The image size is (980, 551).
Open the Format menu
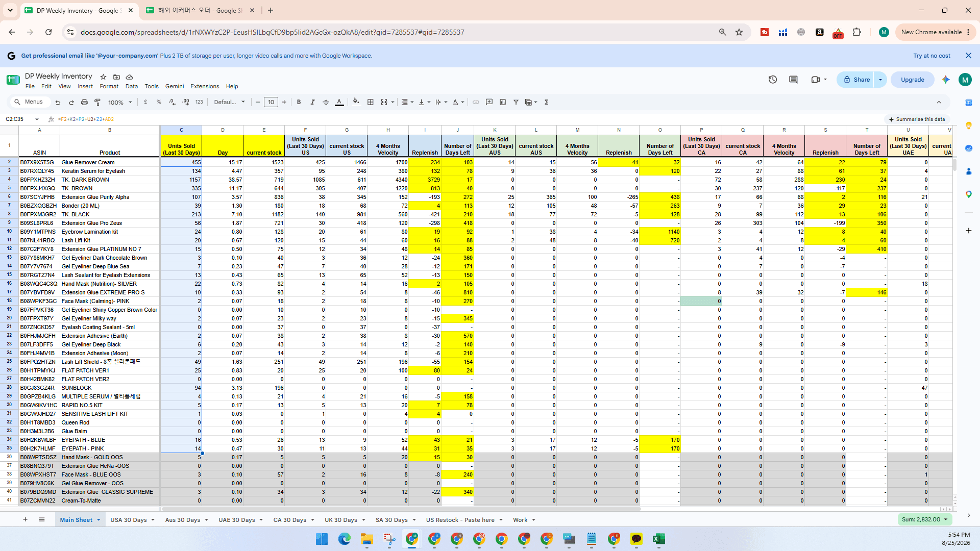(109, 86)
